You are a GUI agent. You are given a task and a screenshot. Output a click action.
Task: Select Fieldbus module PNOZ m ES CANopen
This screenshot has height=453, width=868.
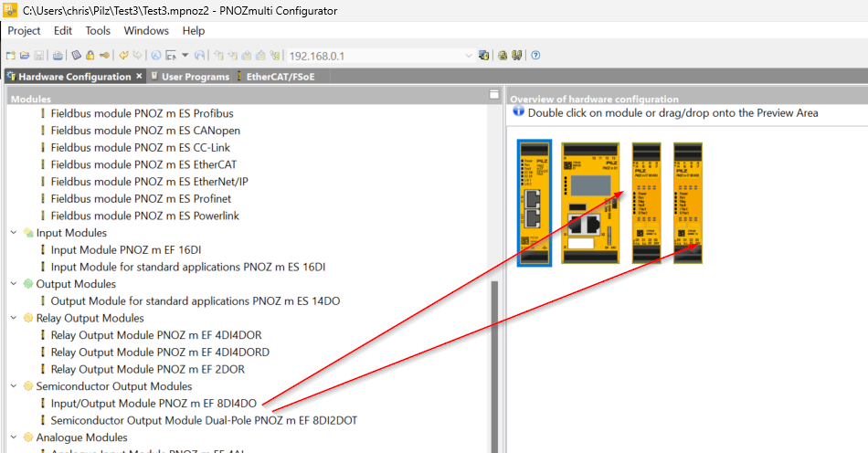click(x=145, y=131)
